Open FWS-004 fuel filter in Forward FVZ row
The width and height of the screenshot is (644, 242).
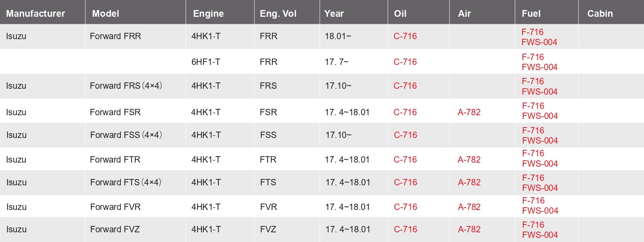click(540, 235)
